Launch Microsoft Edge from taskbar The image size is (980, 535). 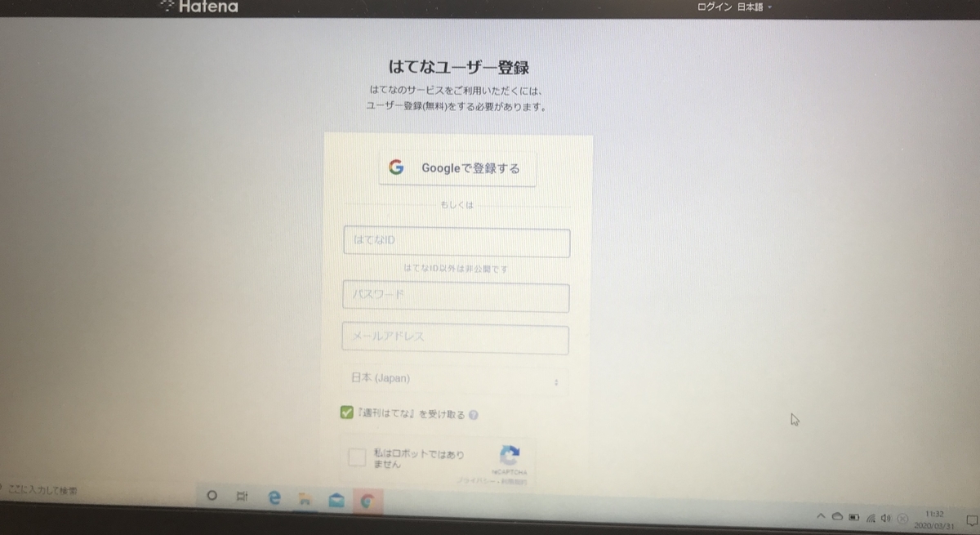pos(274,497)
